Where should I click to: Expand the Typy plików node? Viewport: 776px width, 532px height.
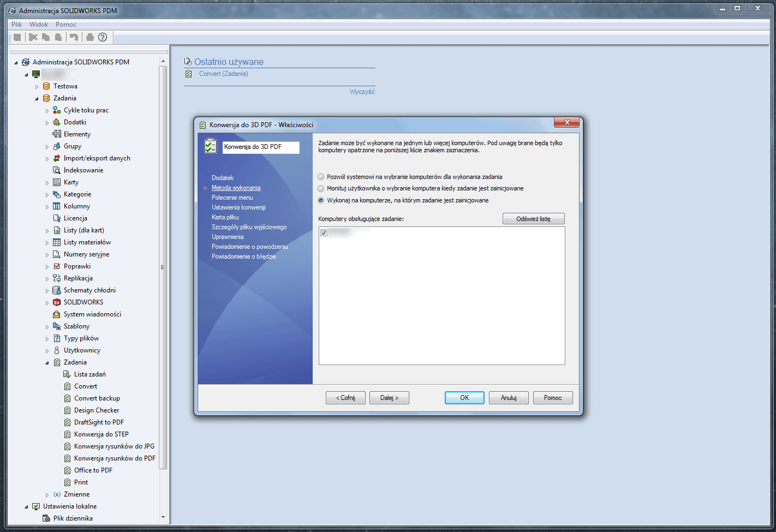(x=48, y=338)
